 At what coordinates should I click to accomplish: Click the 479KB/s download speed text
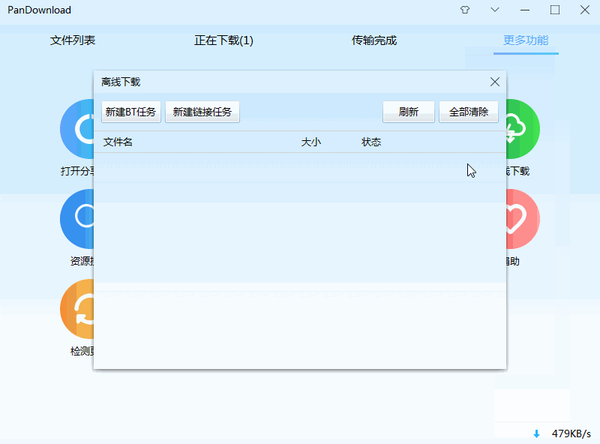tap(571, 434)
